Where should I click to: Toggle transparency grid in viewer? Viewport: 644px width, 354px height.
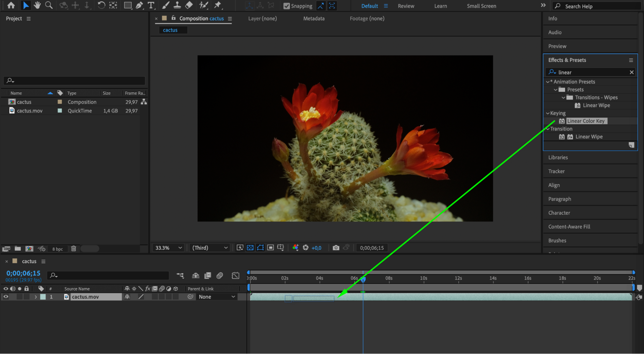[250, 248]
